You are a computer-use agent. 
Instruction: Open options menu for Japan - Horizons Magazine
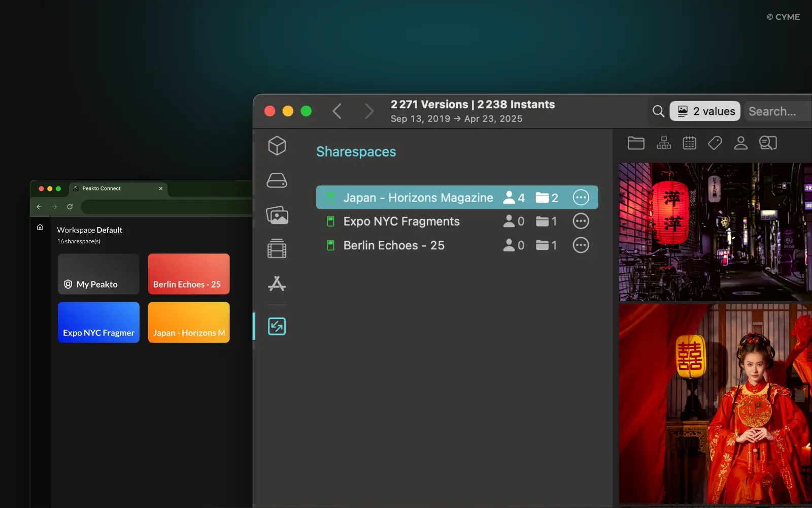(581, 198)
